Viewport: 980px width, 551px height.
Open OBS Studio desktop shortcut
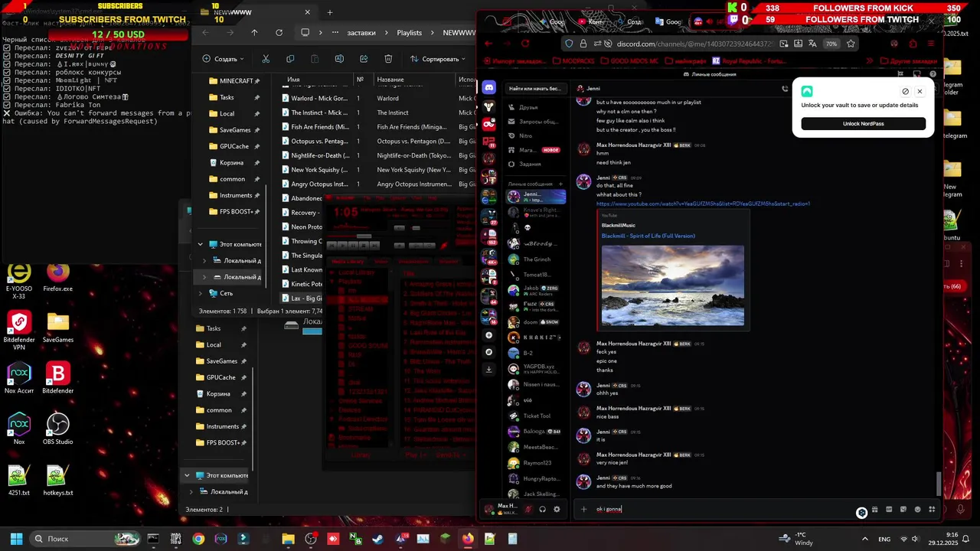(58, 429)
